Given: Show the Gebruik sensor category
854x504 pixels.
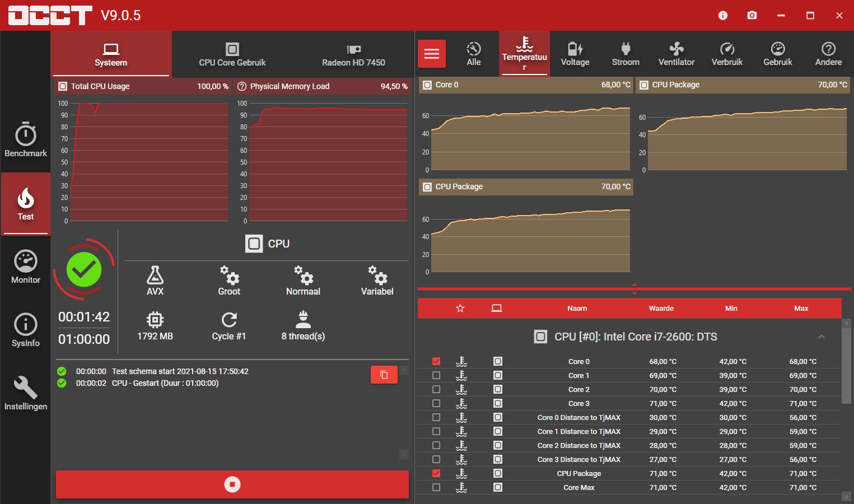Looking at the screenshot, I should tap(778, 54).
